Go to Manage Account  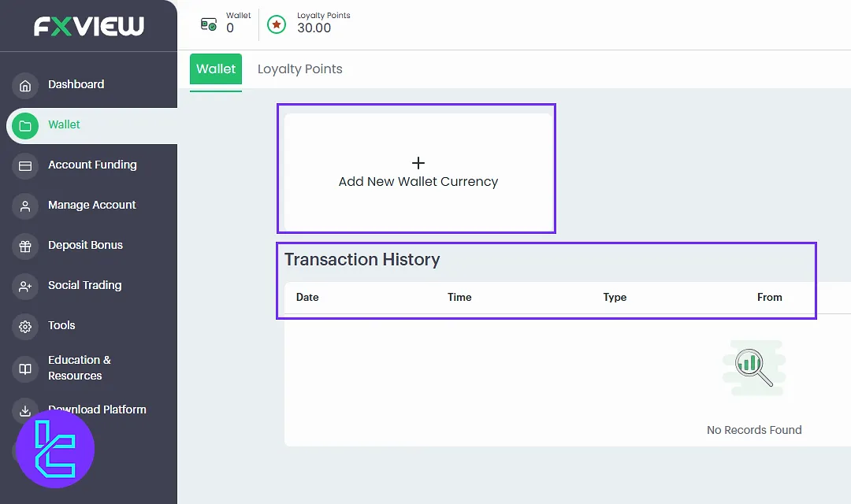pyautogui.click(x=91, y=205)
